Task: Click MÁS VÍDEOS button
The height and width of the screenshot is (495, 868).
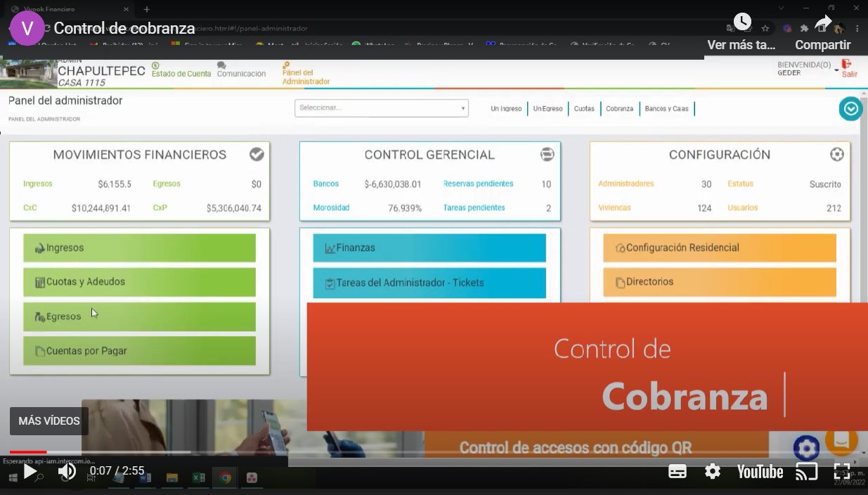Action: coord(49,421)
